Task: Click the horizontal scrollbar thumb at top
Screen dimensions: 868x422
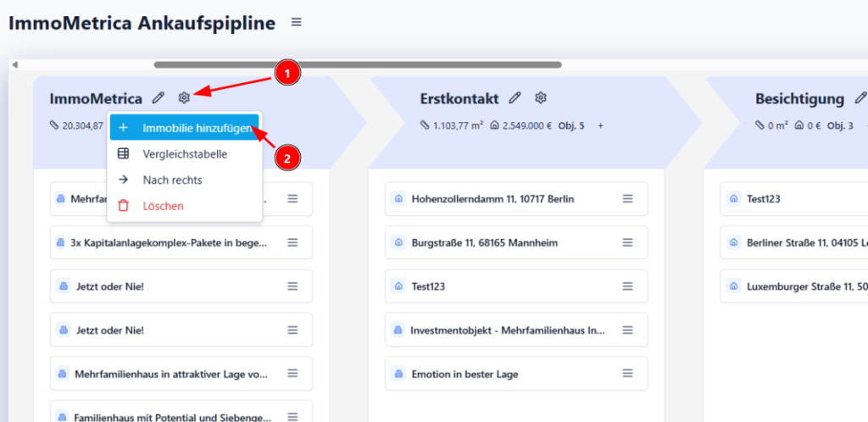Action: 357,64
